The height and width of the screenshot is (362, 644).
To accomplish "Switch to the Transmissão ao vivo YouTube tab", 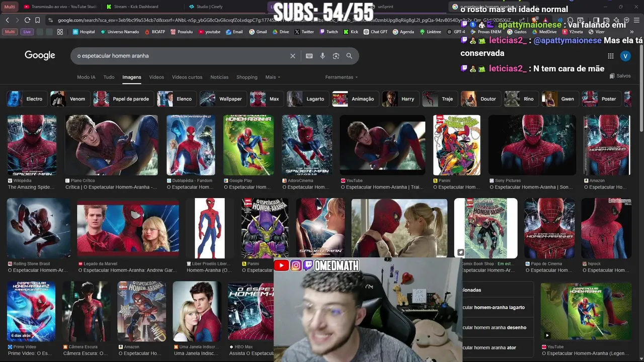I will click(60, 7).
